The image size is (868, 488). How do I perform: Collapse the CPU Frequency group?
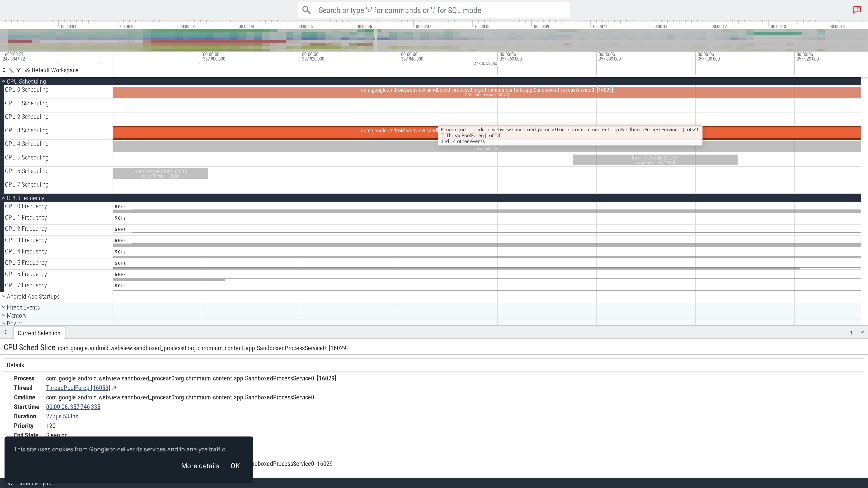pyautogui.click(x=4, y=198)
